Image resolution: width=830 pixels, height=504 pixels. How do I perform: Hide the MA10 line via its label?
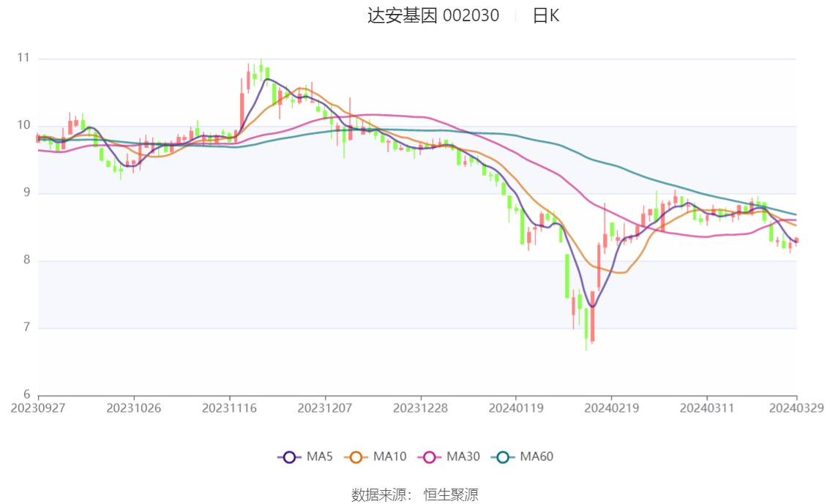[x=389, y=456]
